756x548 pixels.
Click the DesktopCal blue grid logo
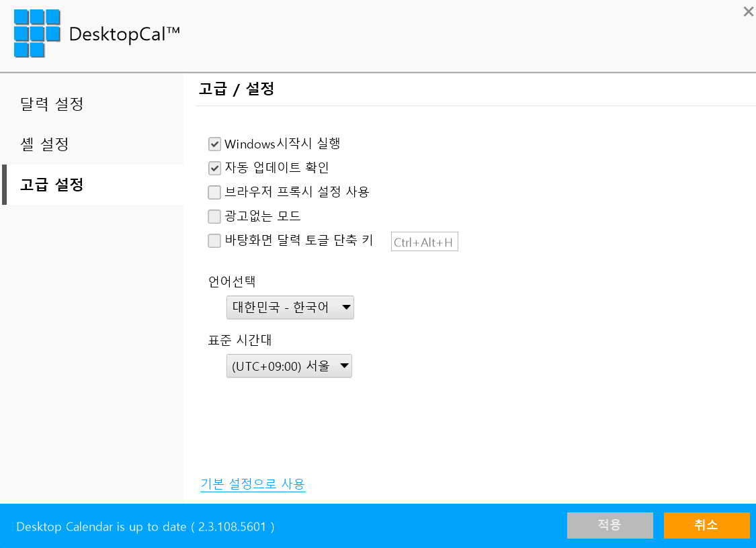37,34
